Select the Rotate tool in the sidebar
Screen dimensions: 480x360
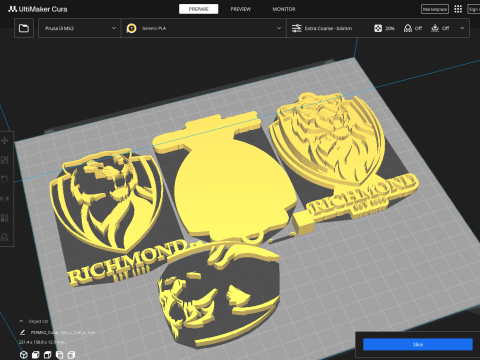coord(5,179)
